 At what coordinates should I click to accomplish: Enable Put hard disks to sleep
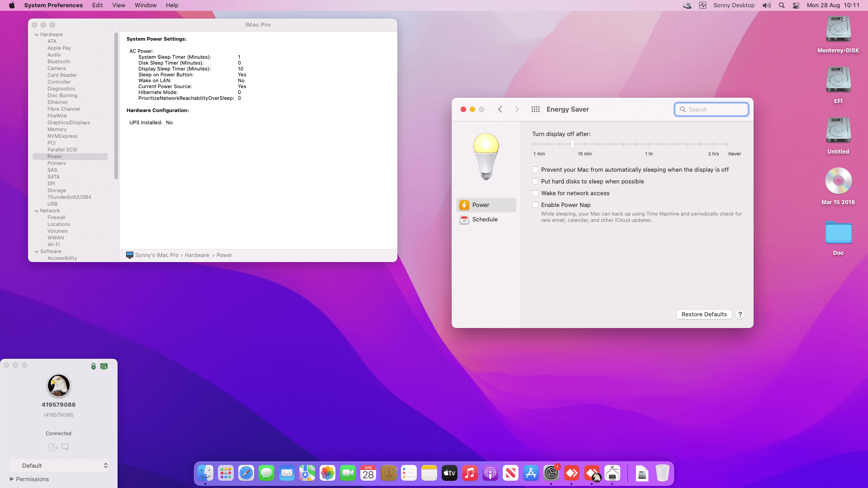click(535, 182)
